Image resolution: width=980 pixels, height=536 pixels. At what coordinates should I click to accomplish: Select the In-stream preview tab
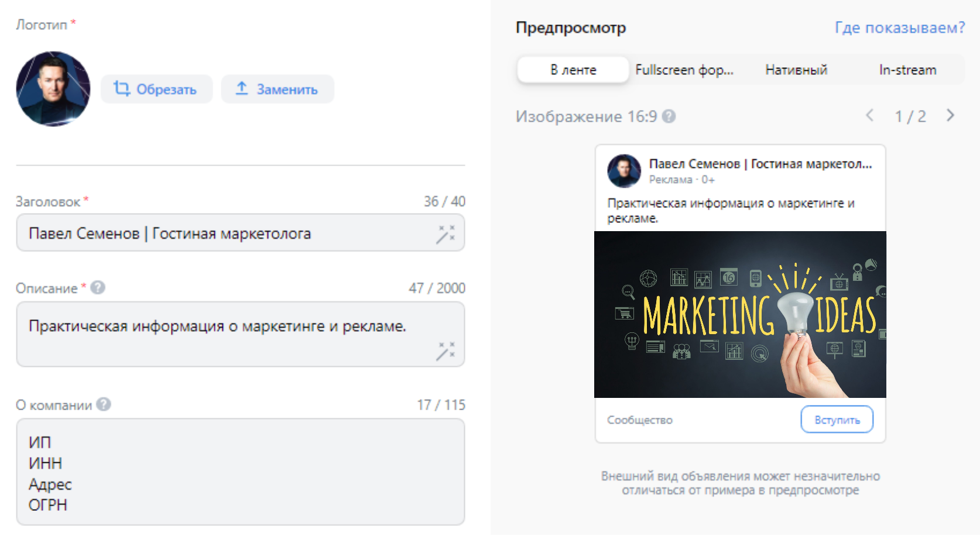point(907,70)
